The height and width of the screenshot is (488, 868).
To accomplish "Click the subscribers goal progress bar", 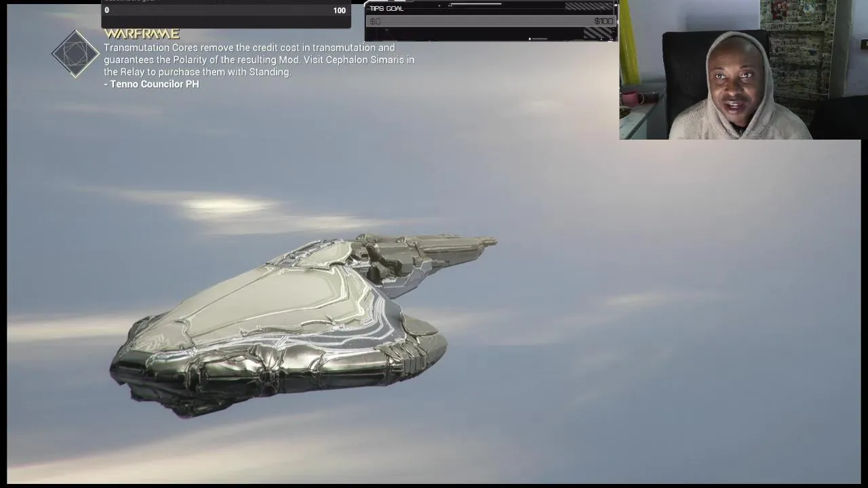I will tap(226, 10).
